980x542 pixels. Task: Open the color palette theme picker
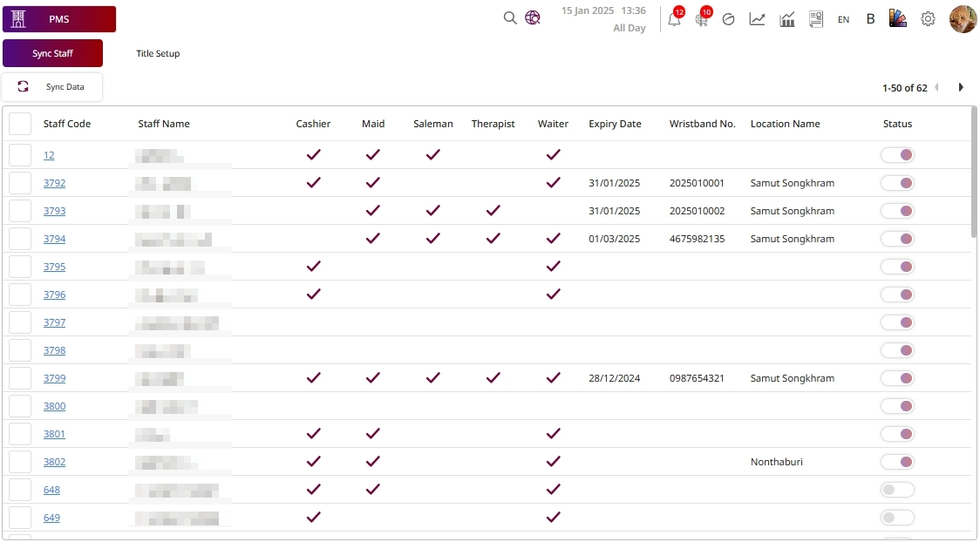pyautogui.click(x=898, y=19)
